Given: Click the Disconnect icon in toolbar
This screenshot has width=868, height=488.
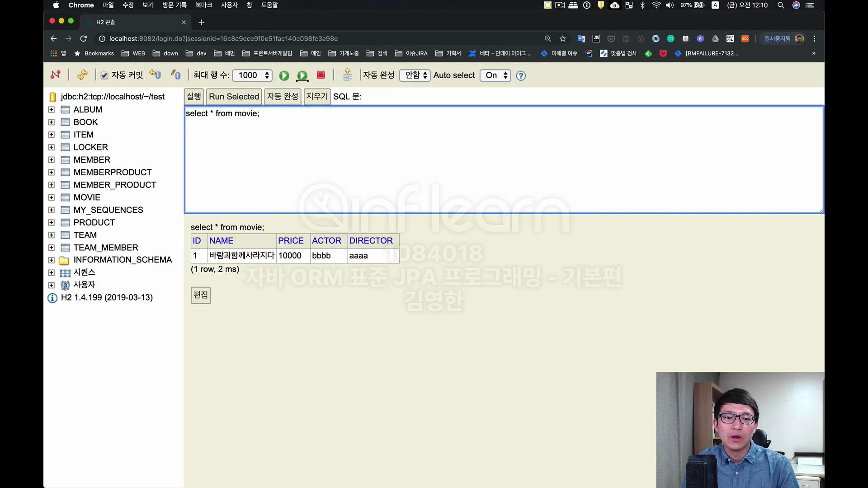Looking at the screenshot, I should pos(56,75).
